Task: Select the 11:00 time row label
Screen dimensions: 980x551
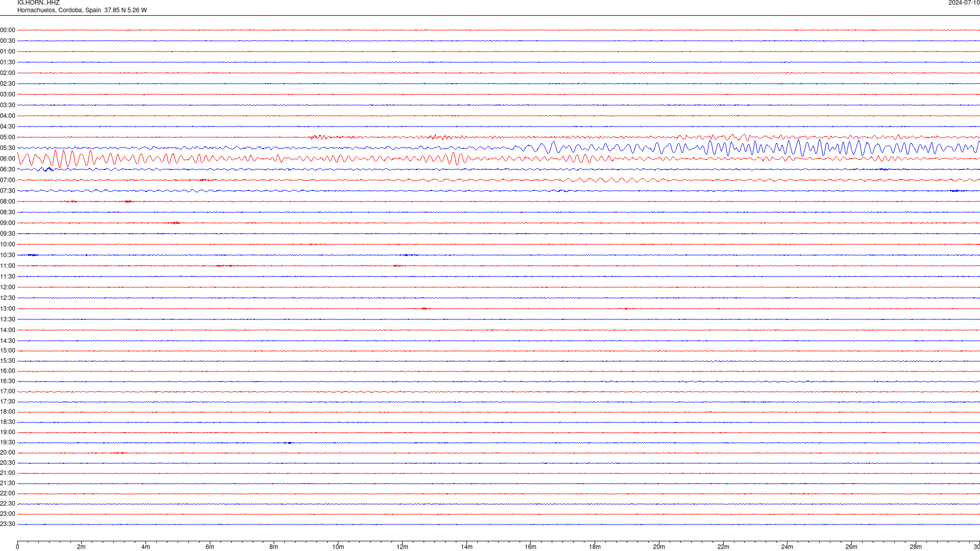Action: [x=8, y=266]
